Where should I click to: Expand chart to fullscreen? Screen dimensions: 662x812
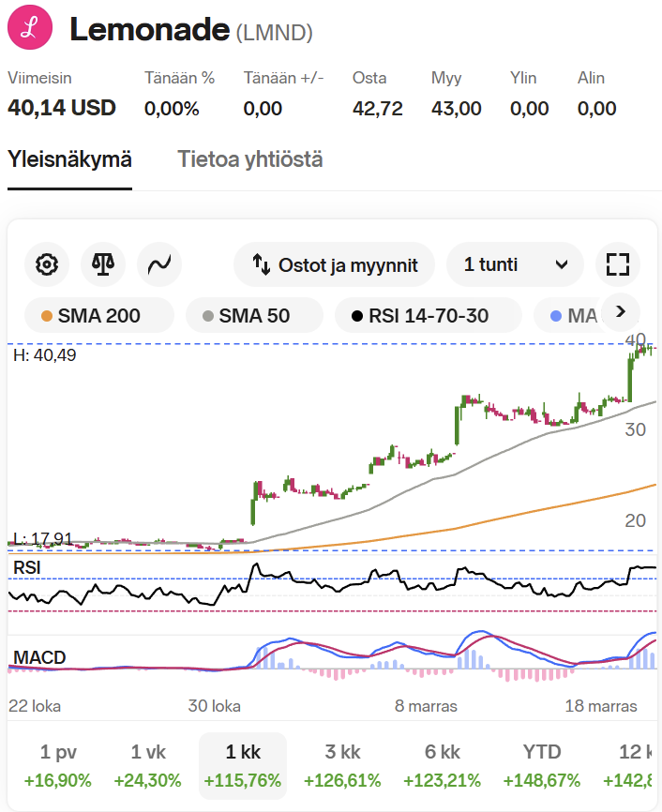click(616, 265)
